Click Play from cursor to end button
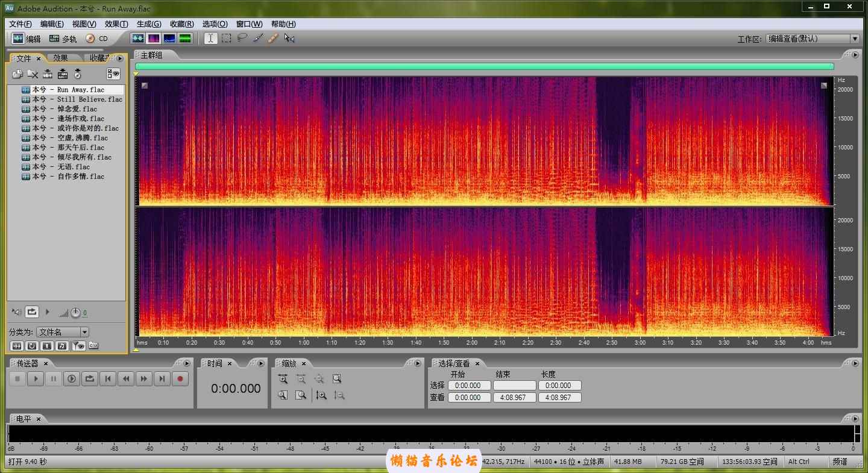 72,379
